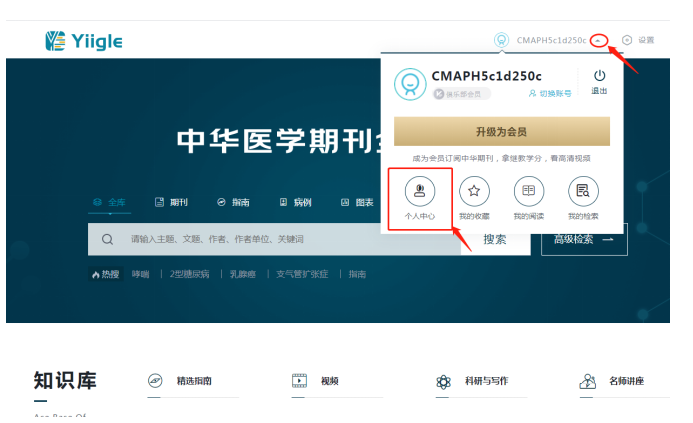Click hot search term 乳腺癌
The image size is (693, 423).
pyautogui.click(x=243, y=274)
